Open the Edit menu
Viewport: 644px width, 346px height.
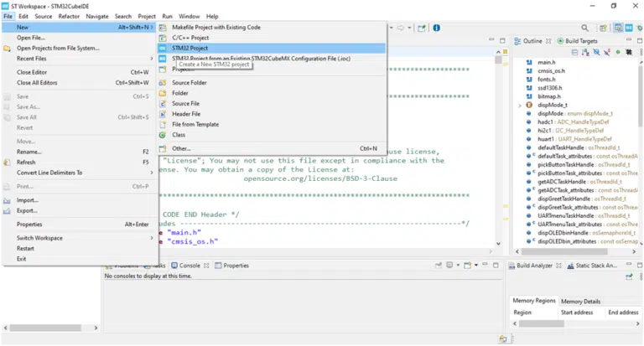23,17
